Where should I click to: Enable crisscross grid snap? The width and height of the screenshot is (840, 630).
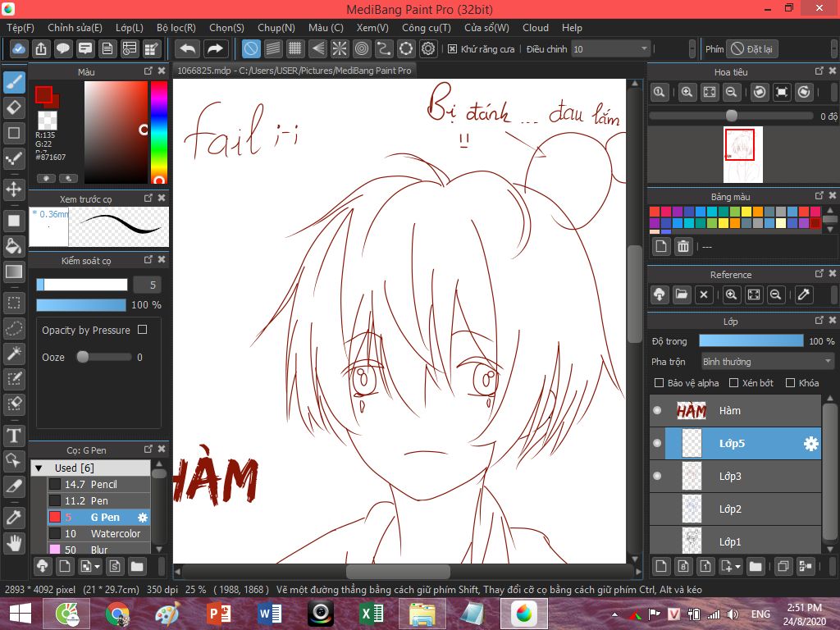[294, 48]
